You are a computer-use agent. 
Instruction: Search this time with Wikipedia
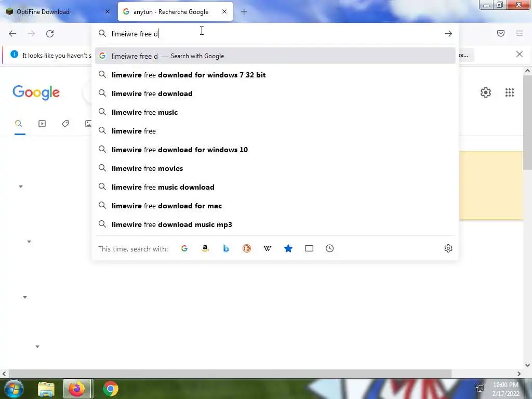tap(268, 249)
